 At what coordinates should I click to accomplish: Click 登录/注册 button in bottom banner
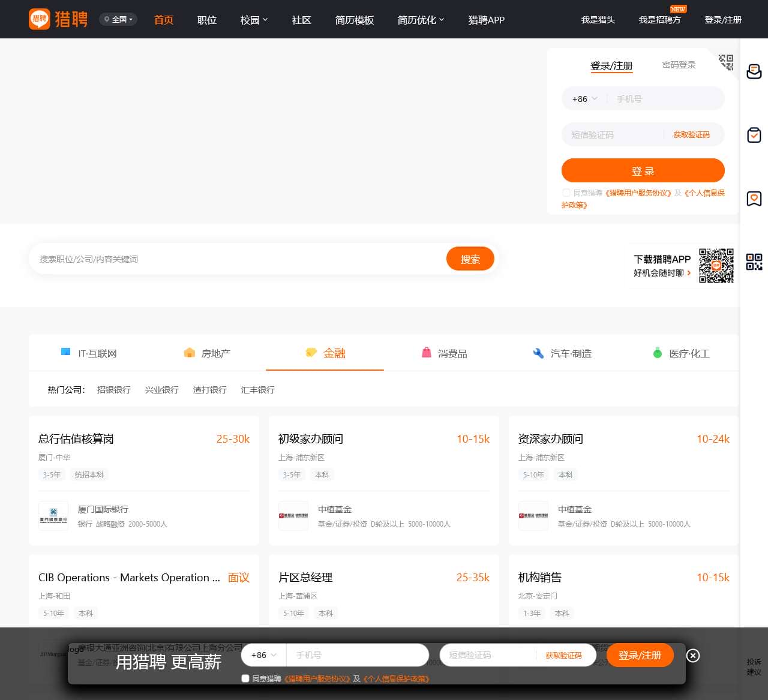coord(640,655)
